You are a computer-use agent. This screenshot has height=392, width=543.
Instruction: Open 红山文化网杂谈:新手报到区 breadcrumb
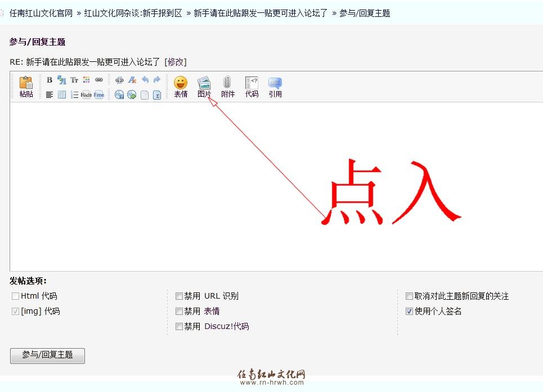pyautogui.click(x=133, y=13)
